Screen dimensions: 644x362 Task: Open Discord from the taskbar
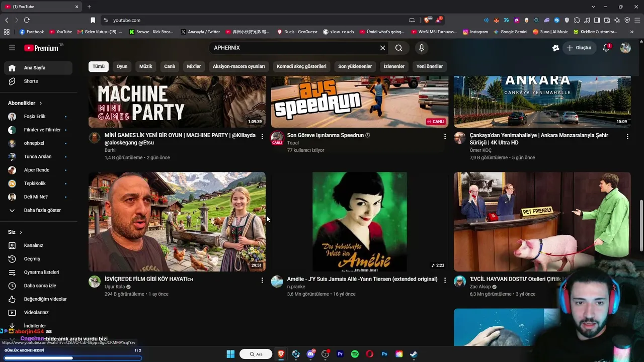[x=310, y=354]
